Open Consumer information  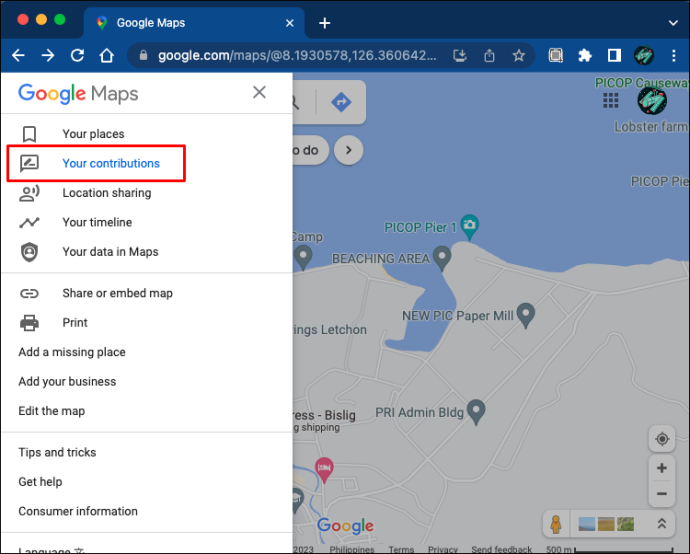78,511
